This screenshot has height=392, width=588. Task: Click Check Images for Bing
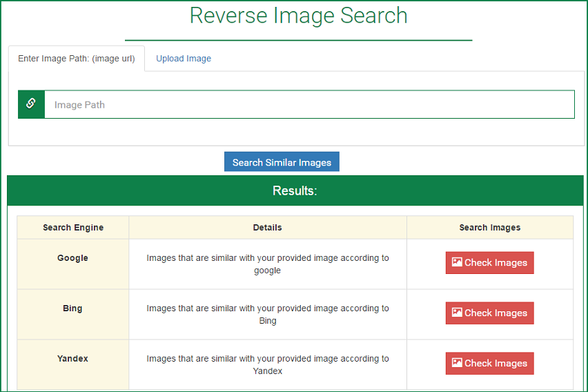click(x=489, y=313)
